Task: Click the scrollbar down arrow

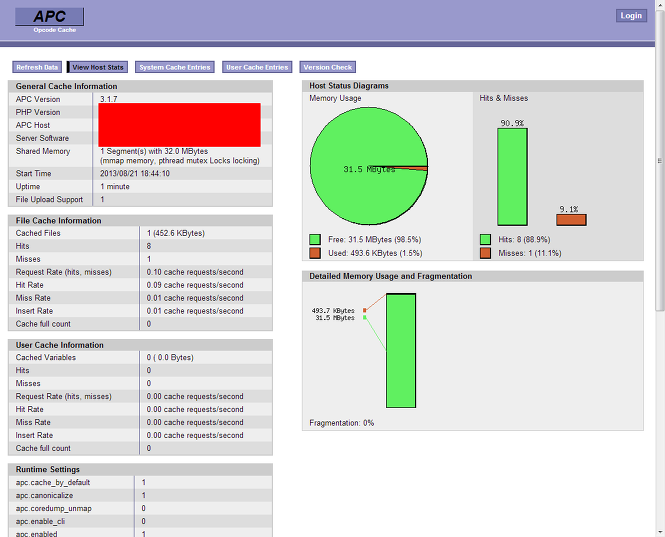Action: (660, 532)
